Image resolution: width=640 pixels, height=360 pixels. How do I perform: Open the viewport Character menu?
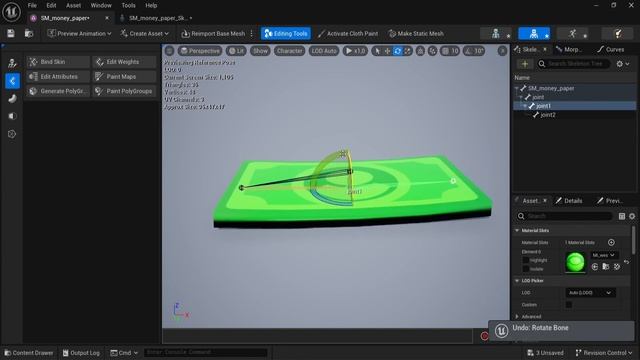[289, 51]
